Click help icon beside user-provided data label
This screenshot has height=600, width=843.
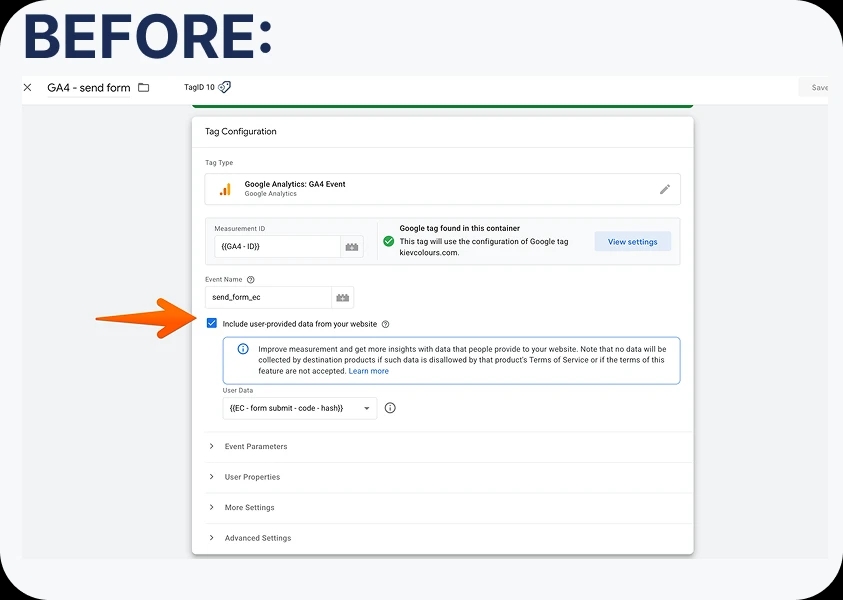(x=385, y=324)
